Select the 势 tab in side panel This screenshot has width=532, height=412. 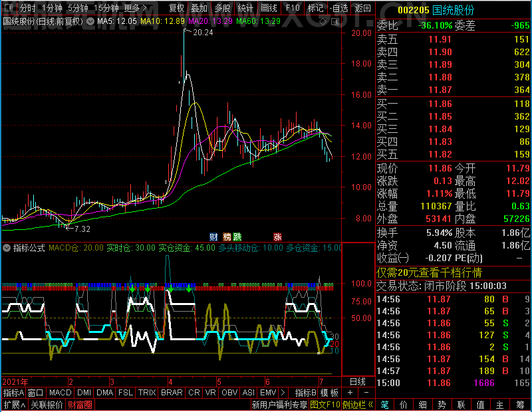[x=442, y=405]
